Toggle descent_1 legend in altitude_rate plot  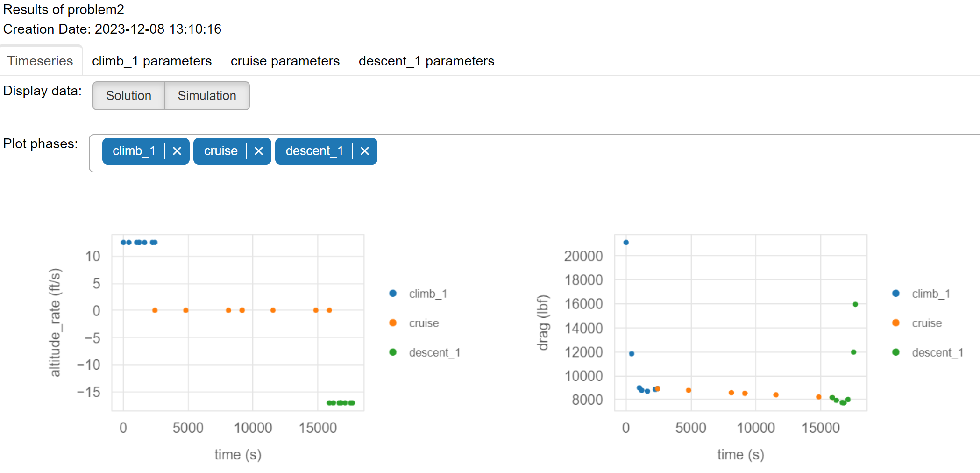point(425,352)
